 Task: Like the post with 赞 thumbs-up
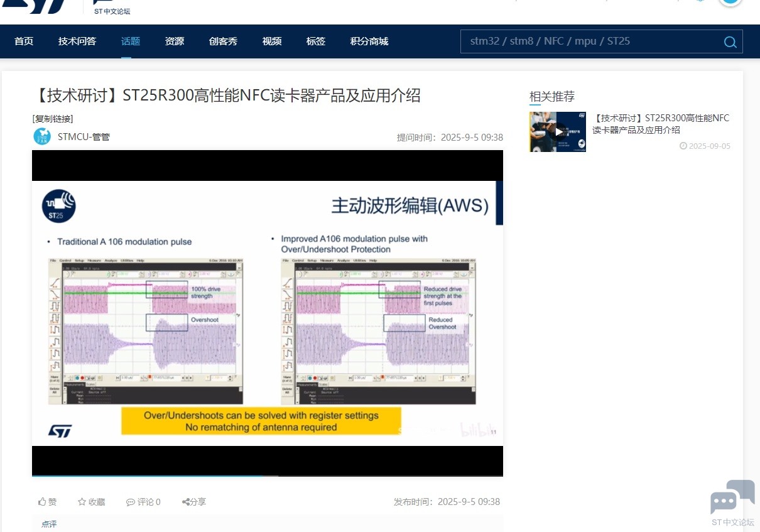(48, 502)
